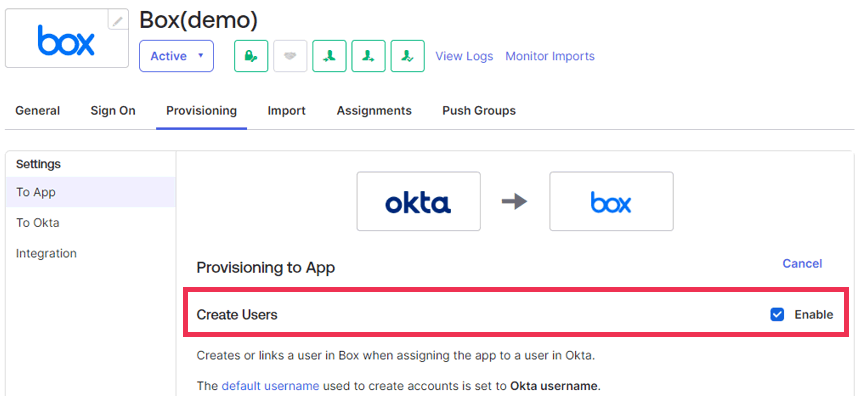Open the Assignments tab

pos(374,110)
